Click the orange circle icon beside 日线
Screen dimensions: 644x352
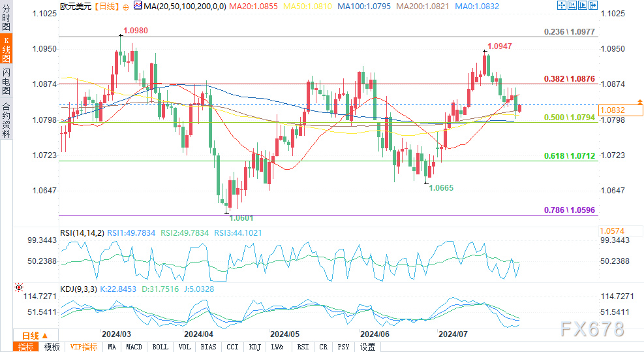coord(126,7)
